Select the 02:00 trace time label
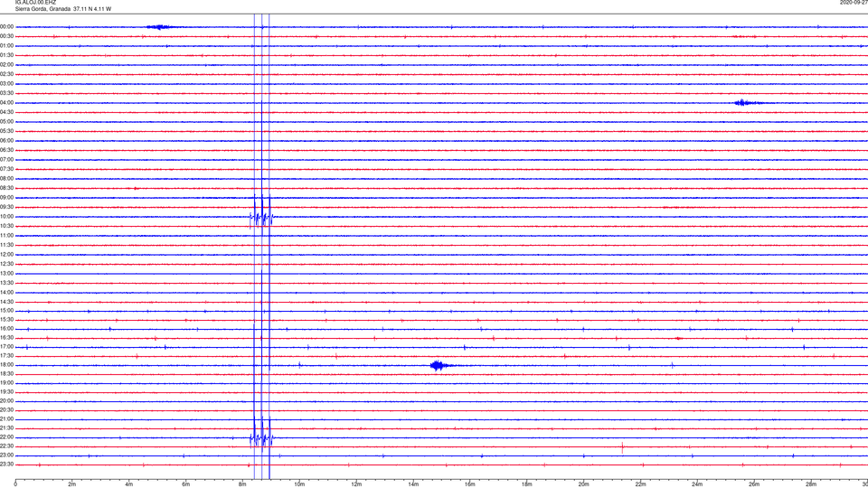Viewport: 868px width, 488px height. (7, 65)
